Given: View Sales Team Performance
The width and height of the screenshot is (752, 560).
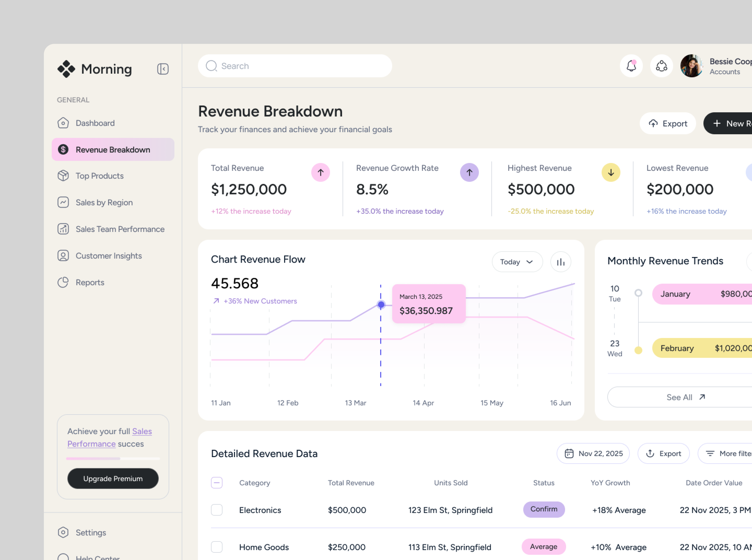Looking at the screenshot, I should pyautogui.click(x=120, y=229).
